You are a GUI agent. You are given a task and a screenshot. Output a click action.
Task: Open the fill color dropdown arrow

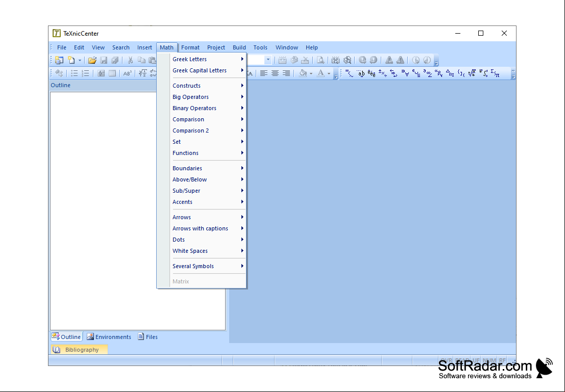click(x=311, y=73)
